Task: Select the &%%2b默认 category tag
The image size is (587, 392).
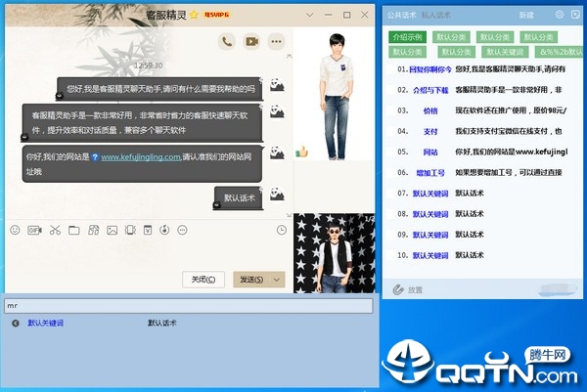Action: [559, 52]
